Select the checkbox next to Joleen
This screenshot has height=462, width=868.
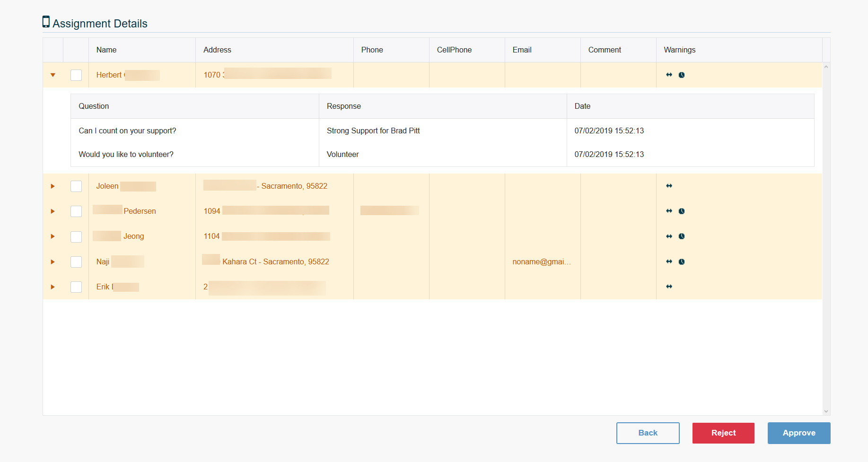[76, 186]
